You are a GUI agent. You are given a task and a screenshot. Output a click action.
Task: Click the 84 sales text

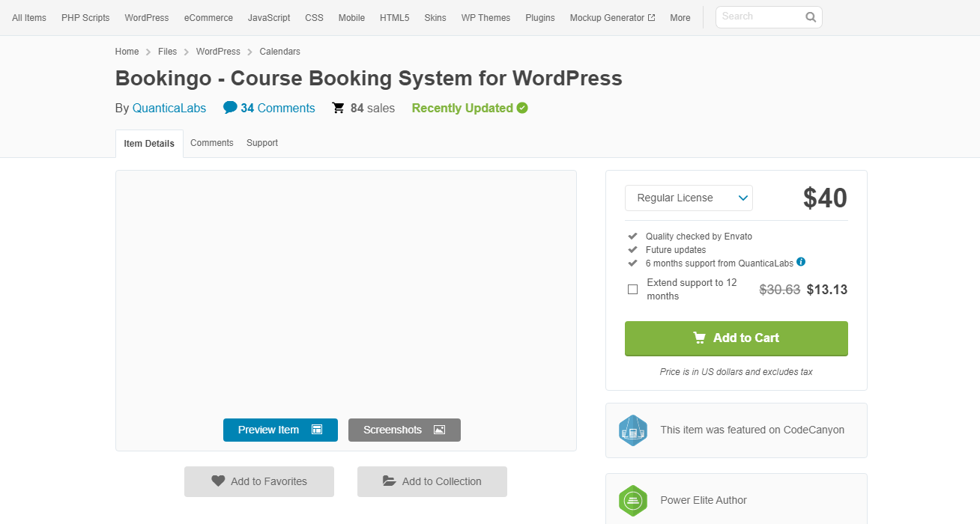coord(372,108)
